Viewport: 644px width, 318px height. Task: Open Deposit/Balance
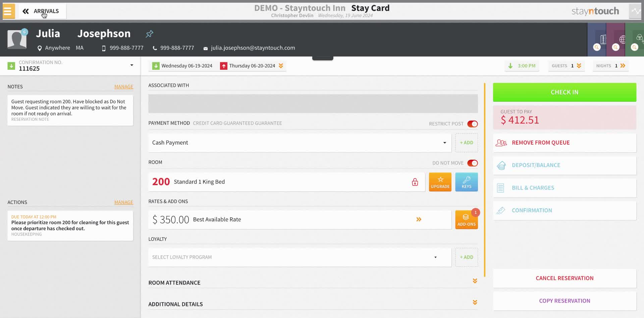click(x=565, y=165)
